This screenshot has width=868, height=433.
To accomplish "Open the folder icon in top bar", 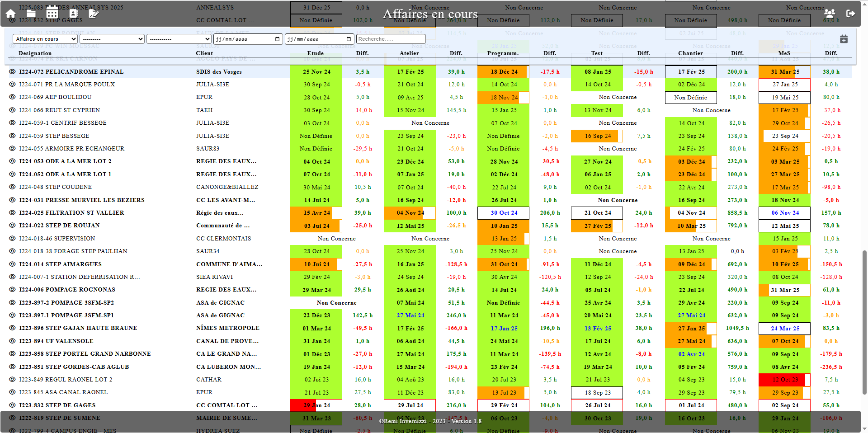I will 31,14.
